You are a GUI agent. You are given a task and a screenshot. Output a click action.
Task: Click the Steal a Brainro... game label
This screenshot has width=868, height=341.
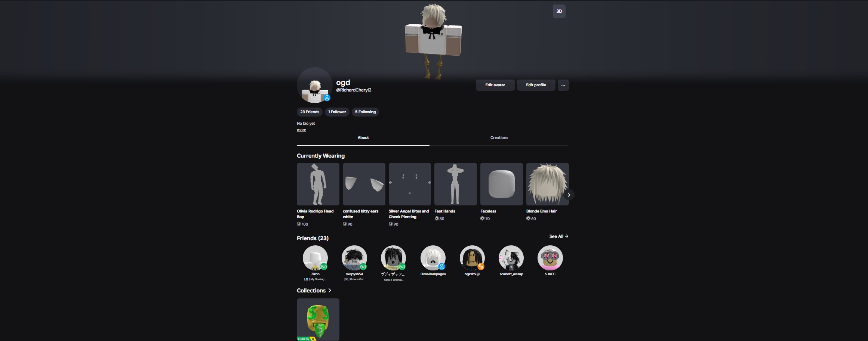394,280
